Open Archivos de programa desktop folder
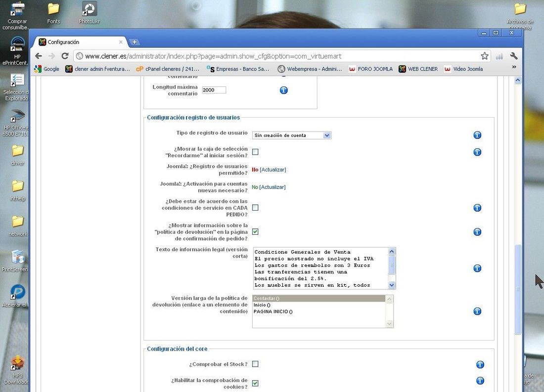Screen dimensions: 544x392 pyautogui.click(x=520, y=16)
